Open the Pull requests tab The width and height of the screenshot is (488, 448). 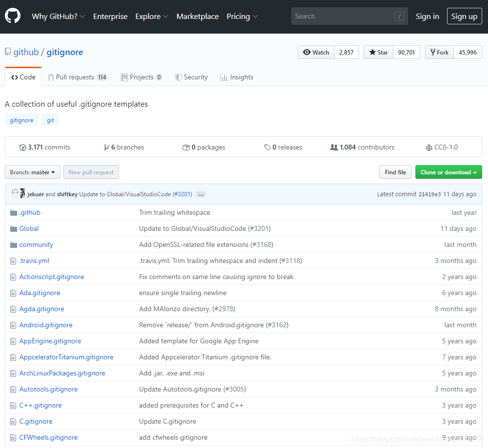coord(77,77)
